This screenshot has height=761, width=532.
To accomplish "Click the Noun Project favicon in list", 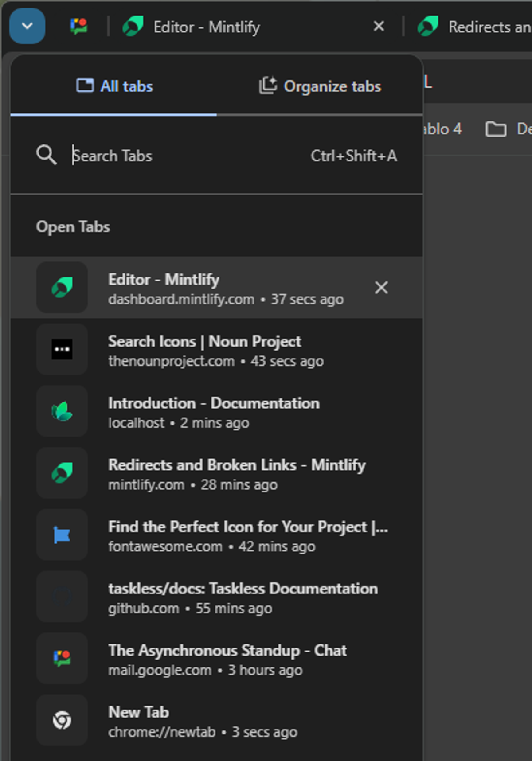I will coord(62,349).
